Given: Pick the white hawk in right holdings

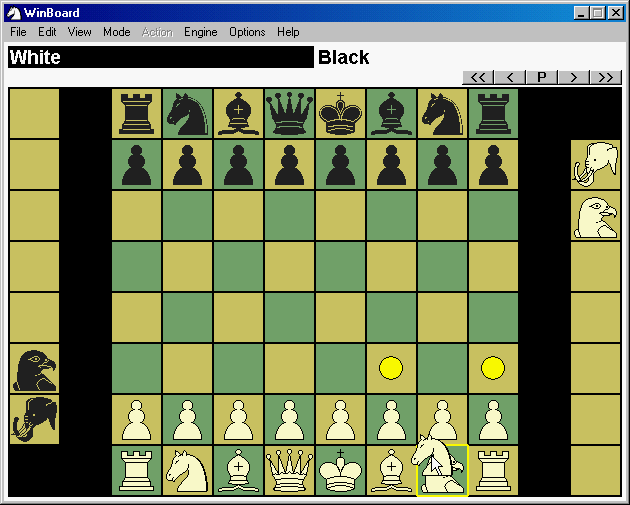Looking at the screenshot, I should point(595,216).
